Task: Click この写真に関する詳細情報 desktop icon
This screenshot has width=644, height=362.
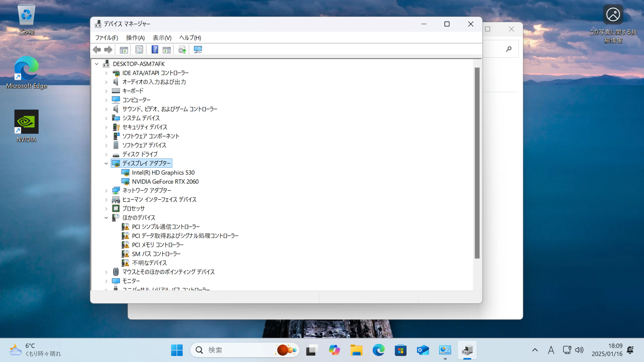Action: 613,24
